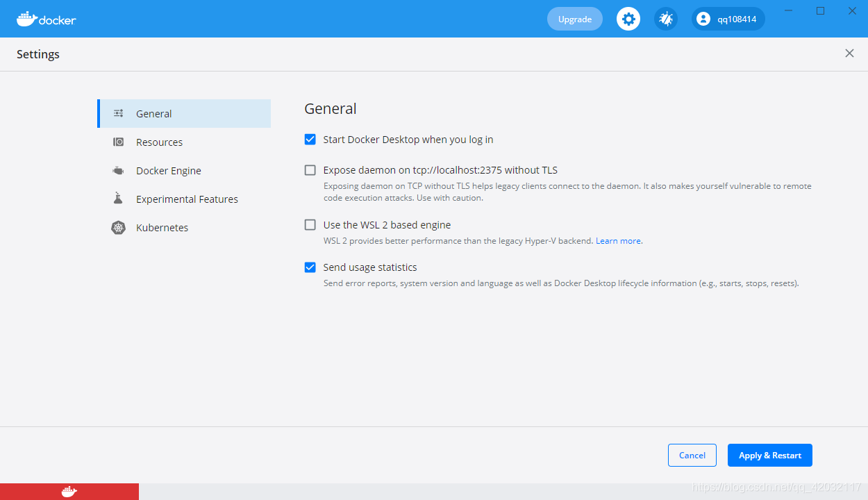Select the General settings tab

coord(184,113)
